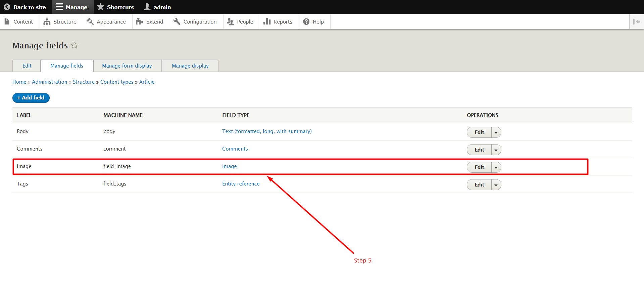Expand operations dropdown for Body row
The image size is (644, 287).
click(496, 132)
